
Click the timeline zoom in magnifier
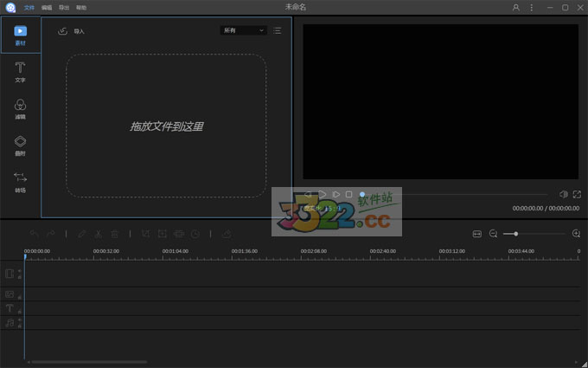click(x=577, y=234)
